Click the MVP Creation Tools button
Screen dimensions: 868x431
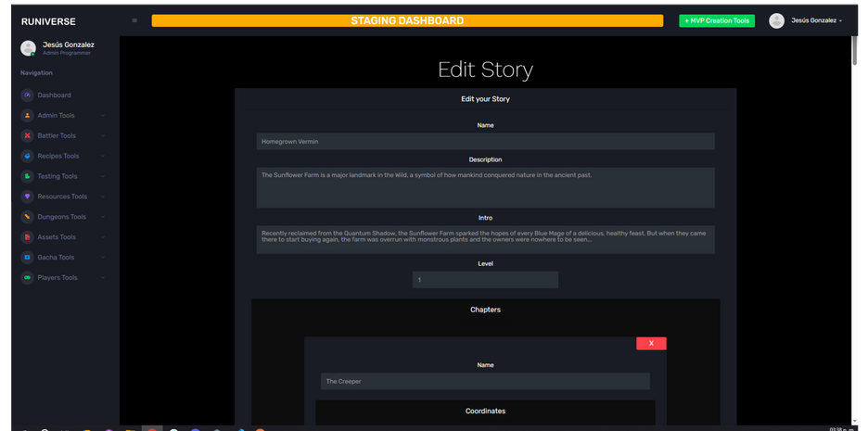coord(716,20)
